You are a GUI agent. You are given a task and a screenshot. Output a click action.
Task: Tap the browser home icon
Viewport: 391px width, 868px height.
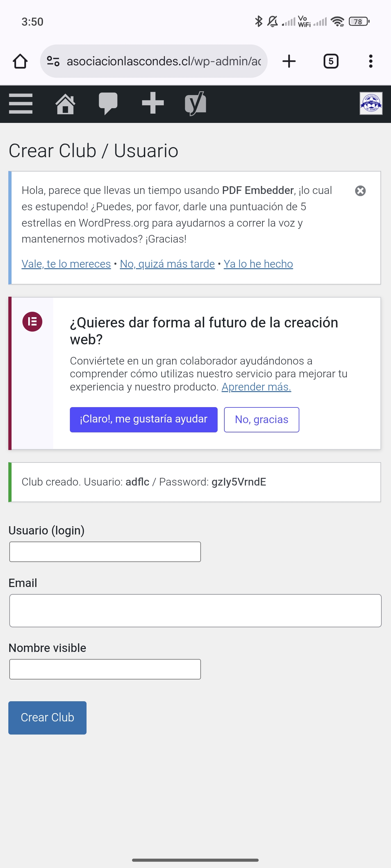point(20,61)
